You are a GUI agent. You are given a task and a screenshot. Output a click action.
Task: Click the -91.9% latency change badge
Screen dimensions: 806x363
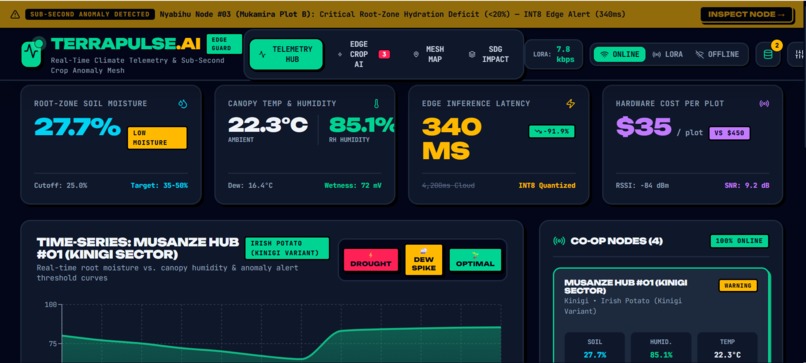(552, 132)
